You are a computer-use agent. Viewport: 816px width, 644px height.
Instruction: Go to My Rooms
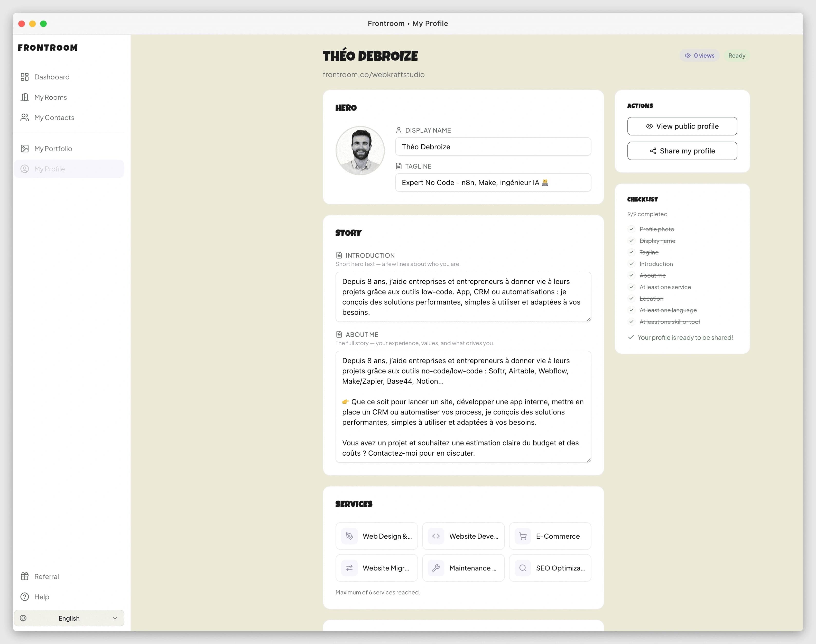click(x=69, y=97)
